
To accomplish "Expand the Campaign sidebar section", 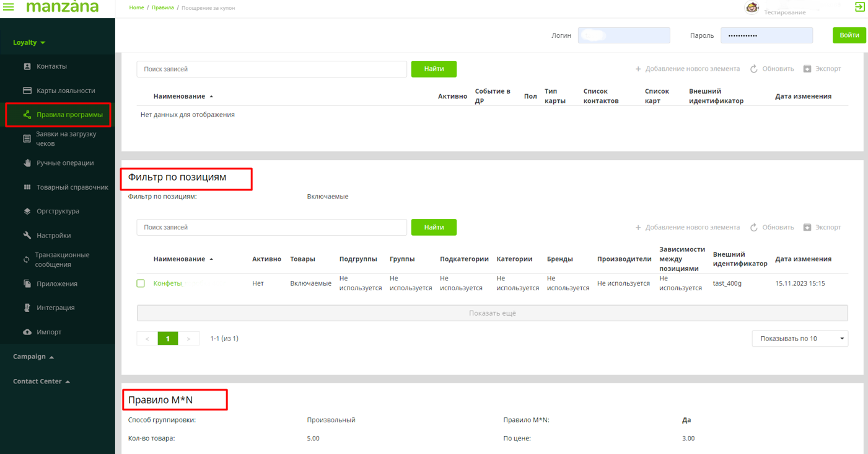I will point(33,357).
